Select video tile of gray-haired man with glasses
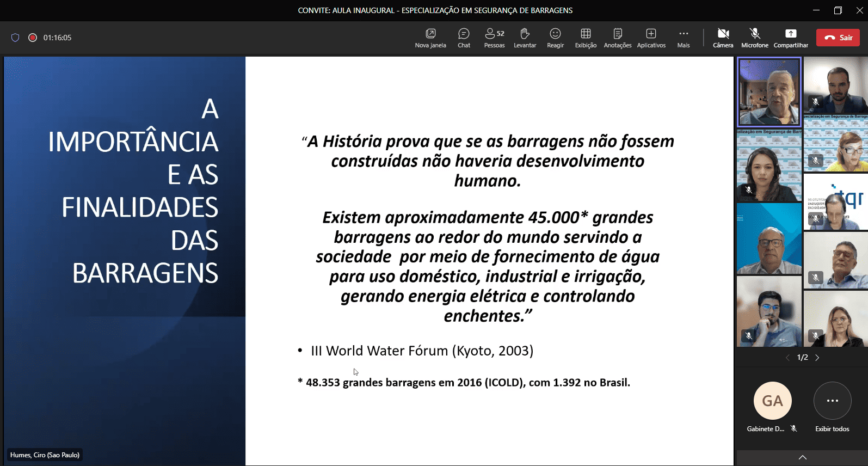868x466 pixels. click(835, 260)
